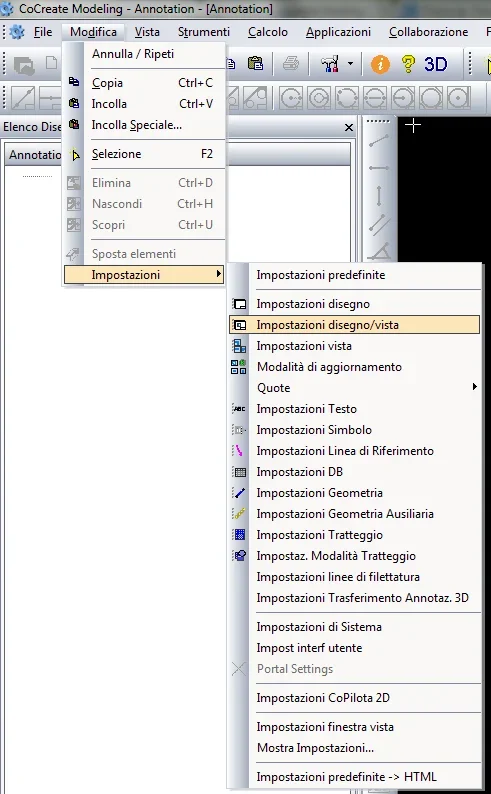The width and height of the screenshot is (491, 794).
Task: Select Impostazioni Tratteggio with hatch icon
Action: click(x=239, y=535)
